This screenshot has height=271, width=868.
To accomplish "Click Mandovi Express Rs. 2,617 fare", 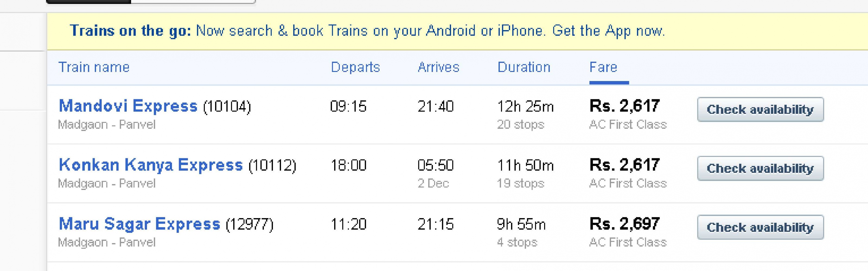I will (624, 106).
